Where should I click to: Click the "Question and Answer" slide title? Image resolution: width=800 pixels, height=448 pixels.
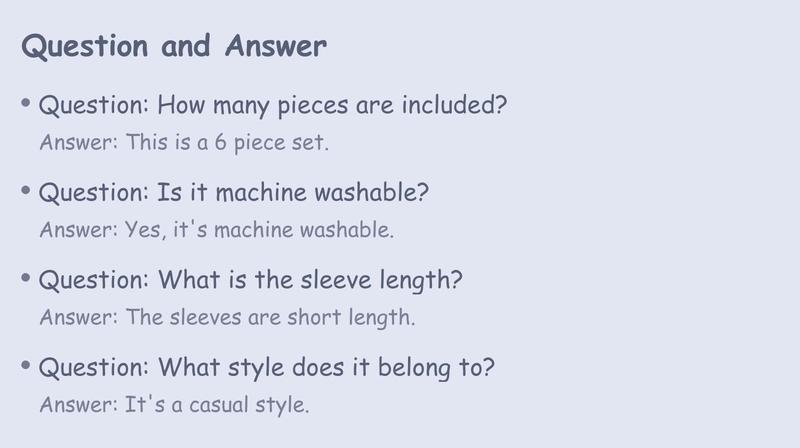click(174, 46)
